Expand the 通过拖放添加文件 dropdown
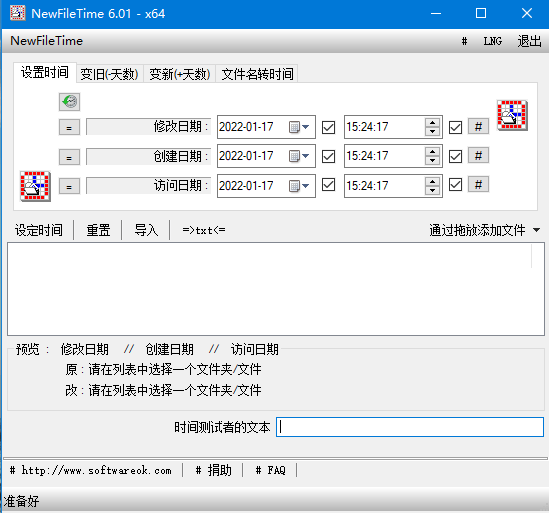 tap(536, 230)
